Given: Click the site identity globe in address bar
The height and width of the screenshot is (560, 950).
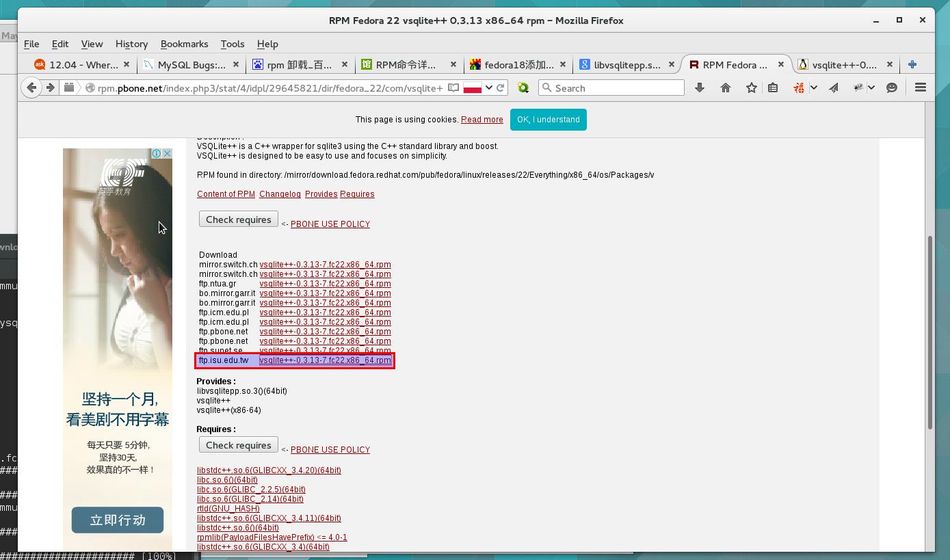Looking at the screenshot, I should pos(90,88).
